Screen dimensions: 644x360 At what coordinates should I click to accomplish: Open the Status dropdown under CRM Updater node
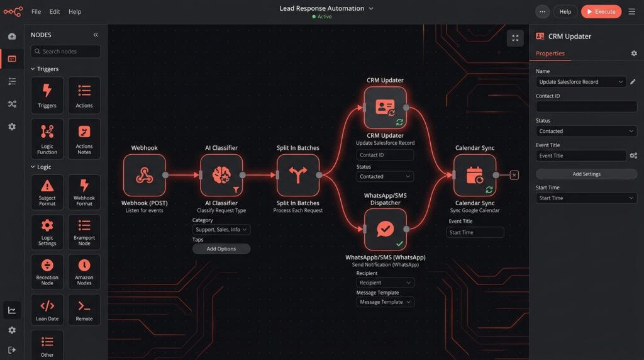click(386, 176)
